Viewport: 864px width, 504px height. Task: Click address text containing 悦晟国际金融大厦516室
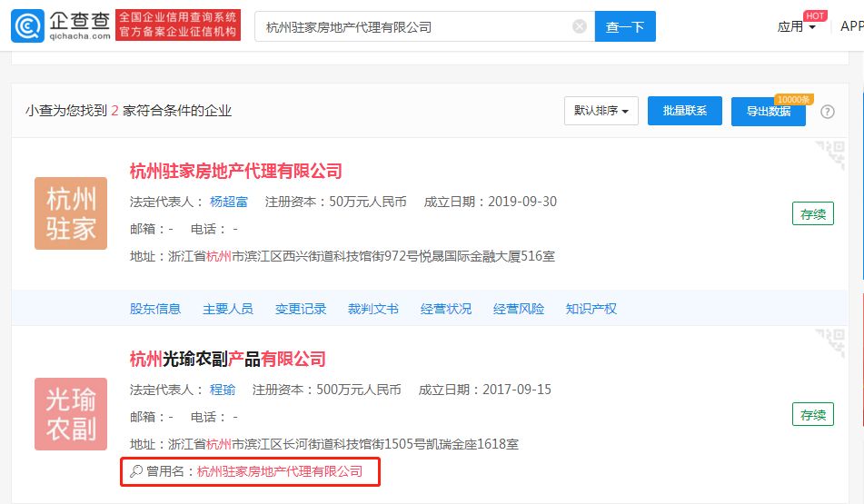[x=343, y=256]
